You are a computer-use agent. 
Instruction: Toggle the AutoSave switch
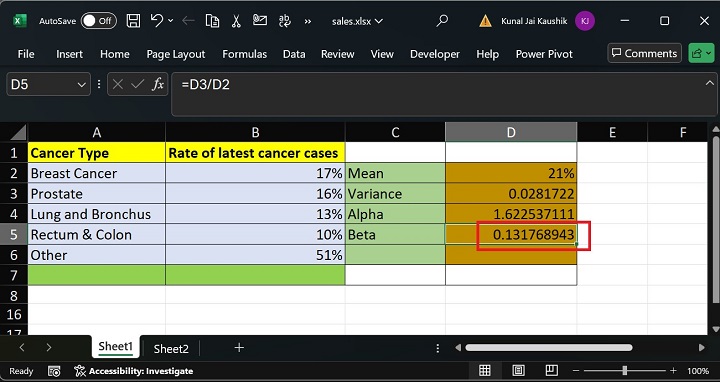tap(99, 21)
